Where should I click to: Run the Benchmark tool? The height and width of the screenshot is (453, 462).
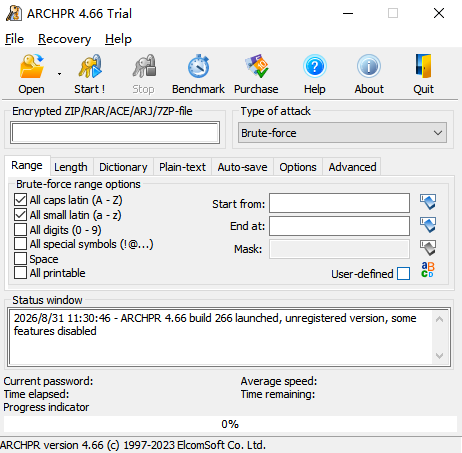coord(198,75)
